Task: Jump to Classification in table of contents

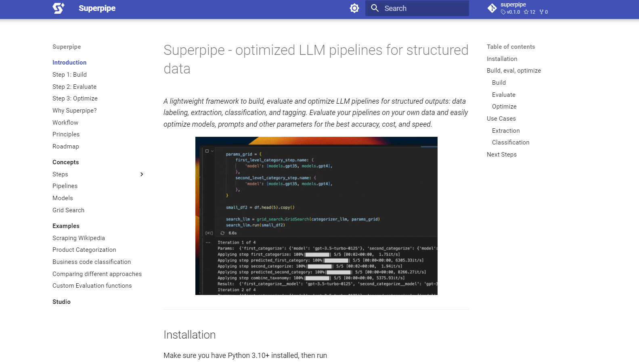Action: (510, 142)
